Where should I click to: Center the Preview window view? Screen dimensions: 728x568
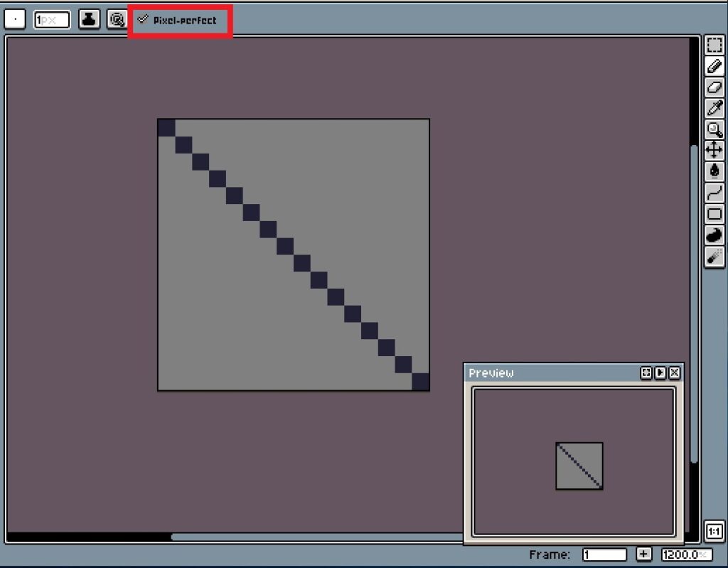pyautogui.click(x=646, y=373)
